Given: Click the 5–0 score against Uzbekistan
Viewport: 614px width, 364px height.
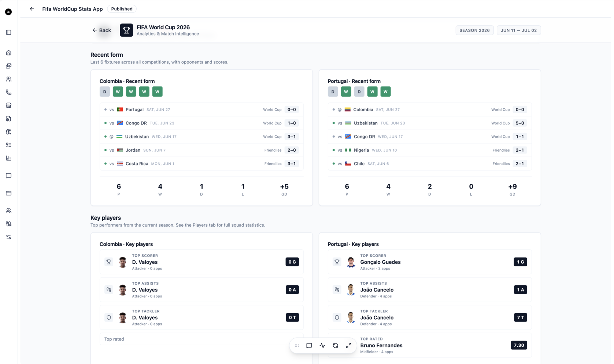Looking at the screenshot, I should [519, 123].
